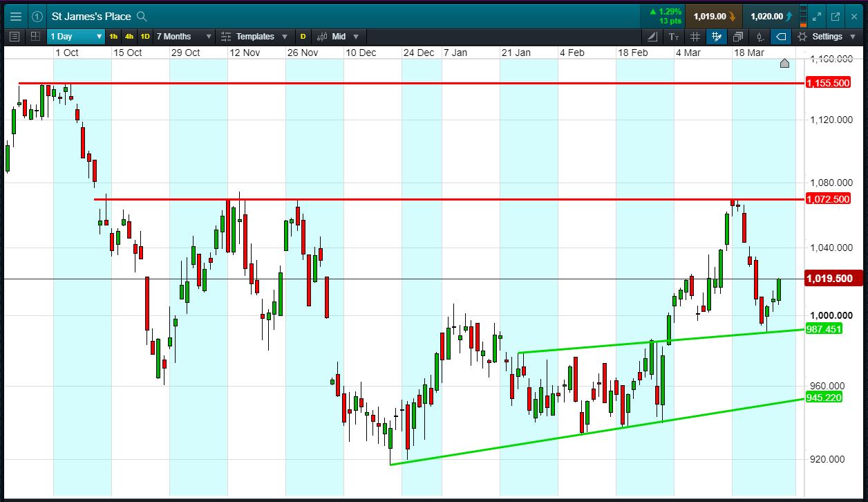Image resolution: width=868 pixels, height=502 pixels.
Task: Click the 1,019.500 current price label
Action: coord(835,279)
